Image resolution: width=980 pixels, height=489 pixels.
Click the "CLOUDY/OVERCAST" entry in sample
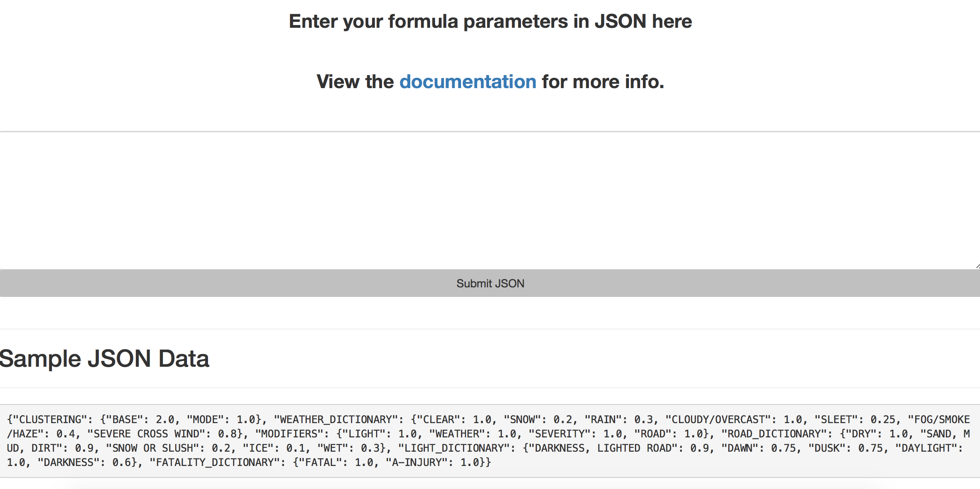pos(718,420)
